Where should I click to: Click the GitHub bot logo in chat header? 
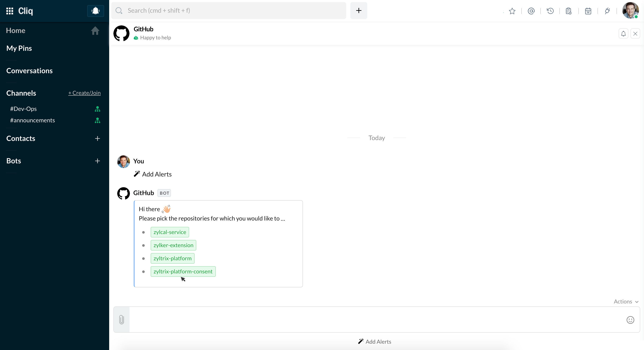pos(121,33)
